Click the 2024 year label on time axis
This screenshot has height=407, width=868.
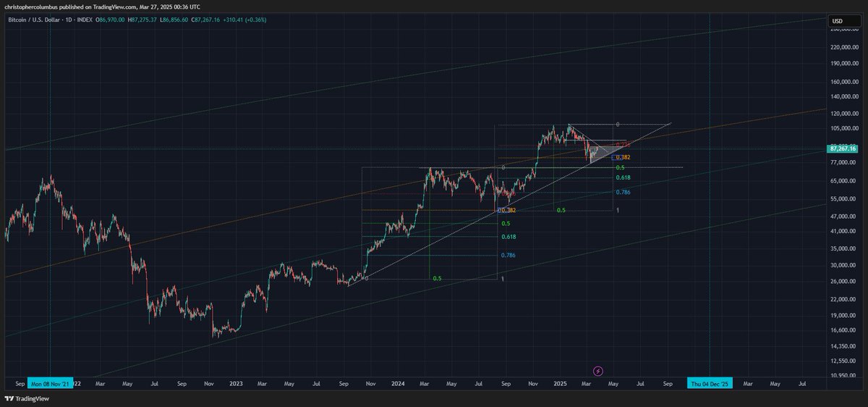pos(397,383)
